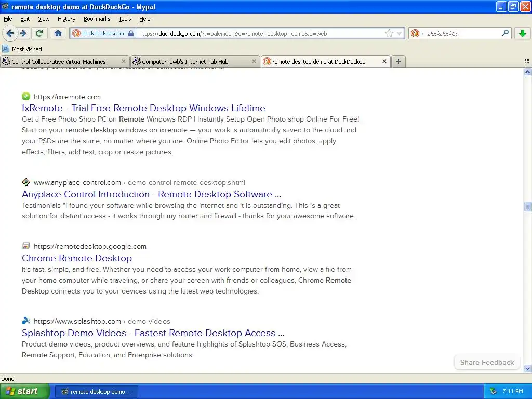Open the Edit menu
532x399 pixels.
click(25, 19)
